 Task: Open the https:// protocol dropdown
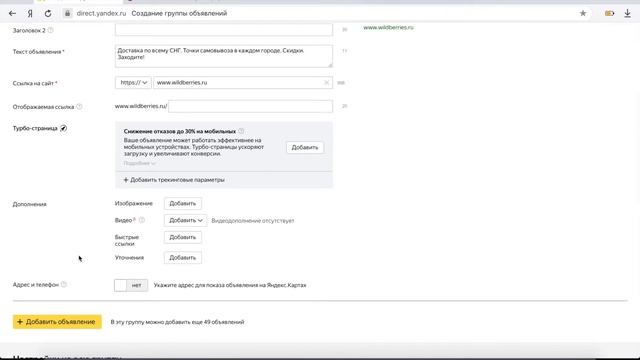pos(133,82)
